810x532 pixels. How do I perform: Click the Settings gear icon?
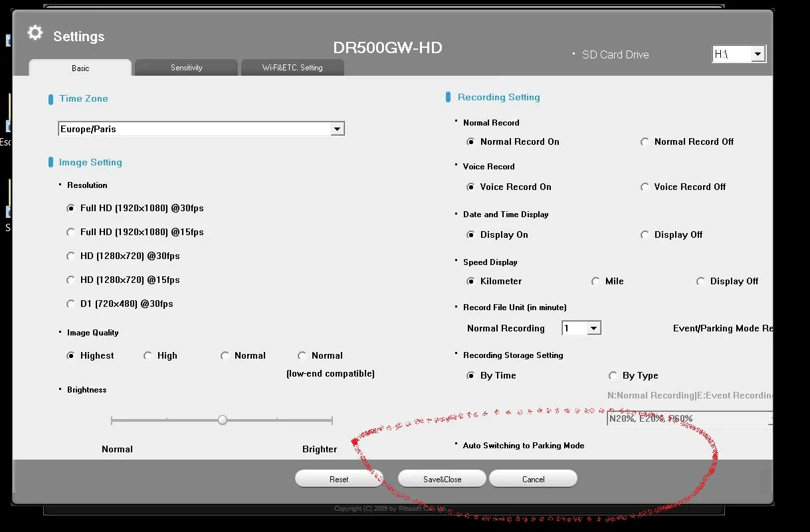click(35, 33)
